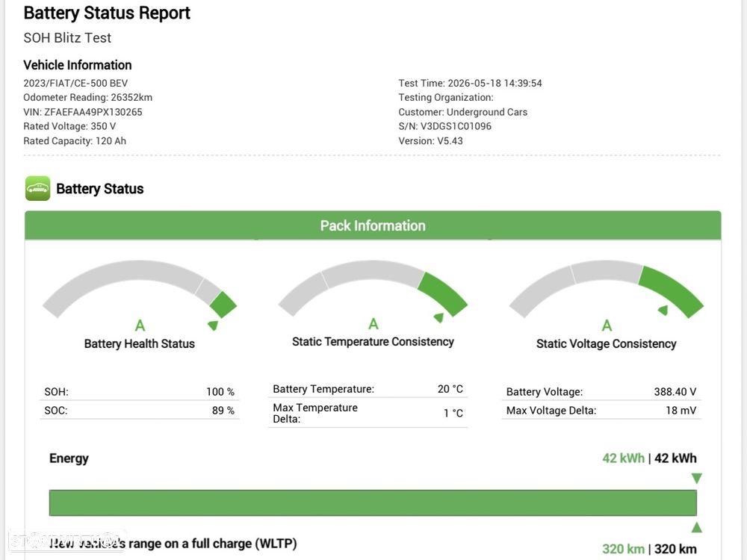Click the green car Battery Status icon
The width and height of the screenshot is (747, 560).
coord(37,189)
